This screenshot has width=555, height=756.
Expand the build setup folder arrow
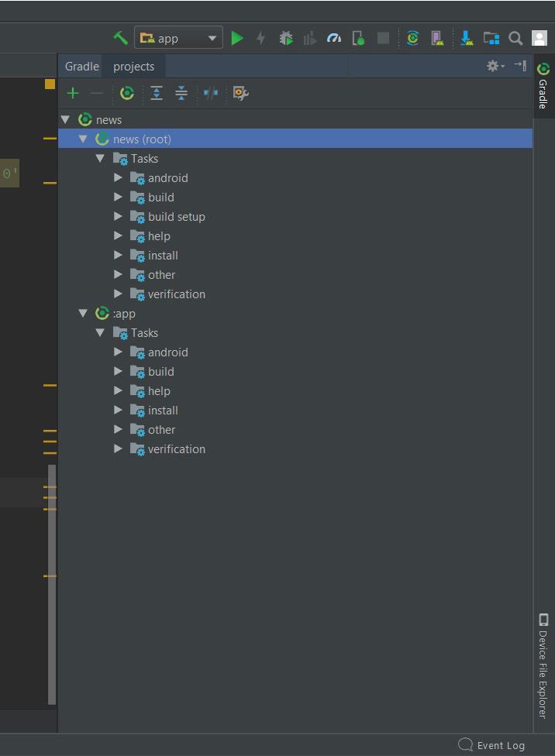point(118,216)
